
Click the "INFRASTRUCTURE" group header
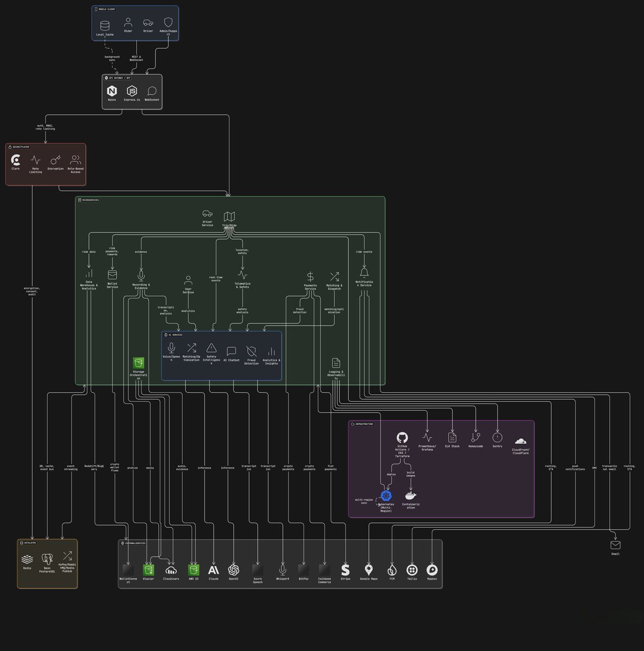click(362, 424)
